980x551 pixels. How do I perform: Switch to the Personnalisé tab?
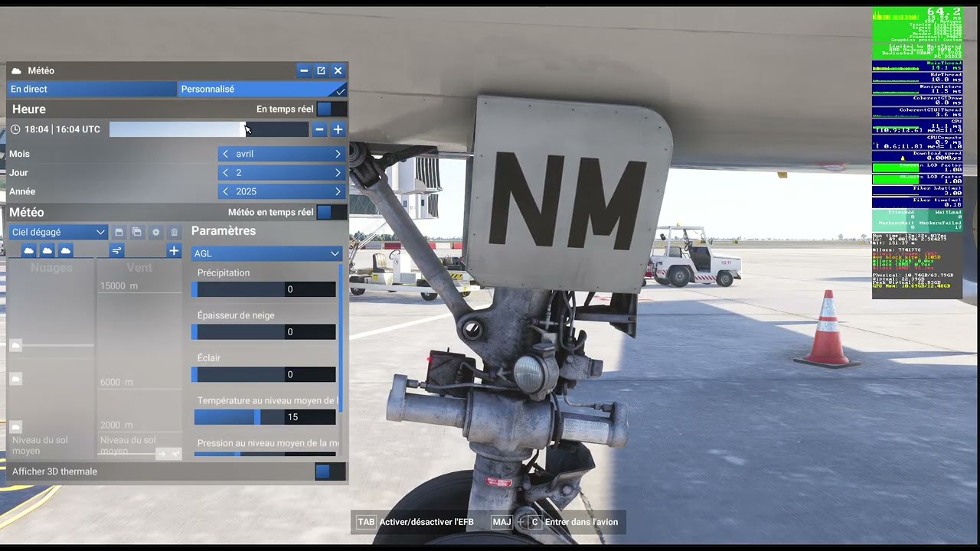(x=262, y=89)
